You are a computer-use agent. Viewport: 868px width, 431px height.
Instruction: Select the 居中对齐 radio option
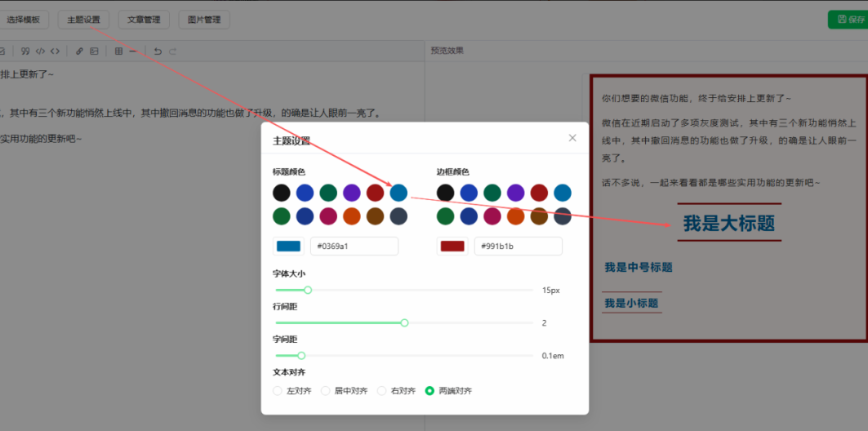(x=325, y=391)
